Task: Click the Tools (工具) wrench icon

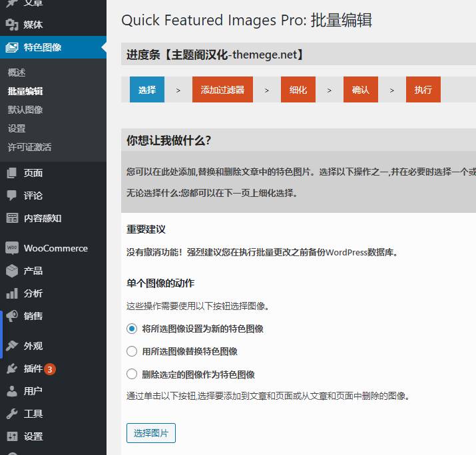Action: [12, 414]
